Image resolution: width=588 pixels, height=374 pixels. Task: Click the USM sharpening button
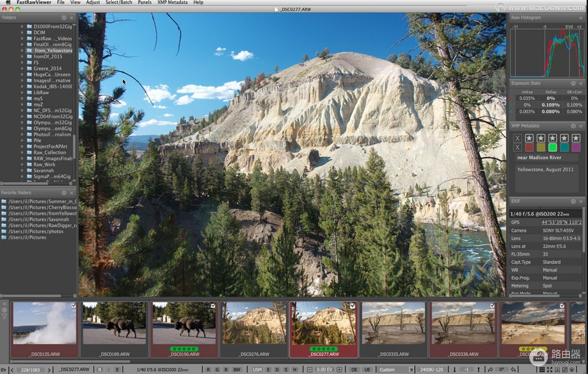[257, 369]
